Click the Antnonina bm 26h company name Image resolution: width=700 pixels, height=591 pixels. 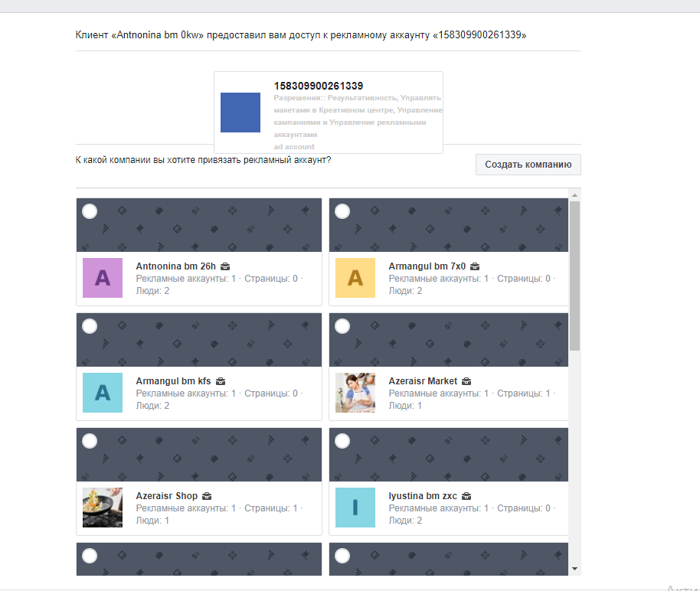click(x=176, y=266)
